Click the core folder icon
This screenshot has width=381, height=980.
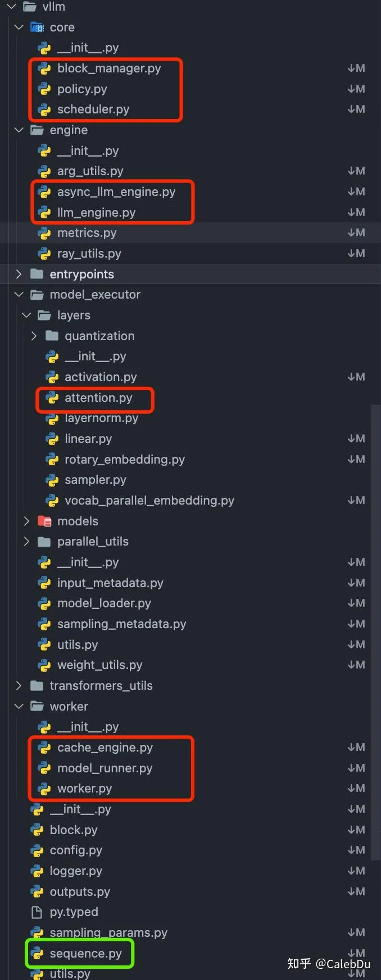(37, 28)
